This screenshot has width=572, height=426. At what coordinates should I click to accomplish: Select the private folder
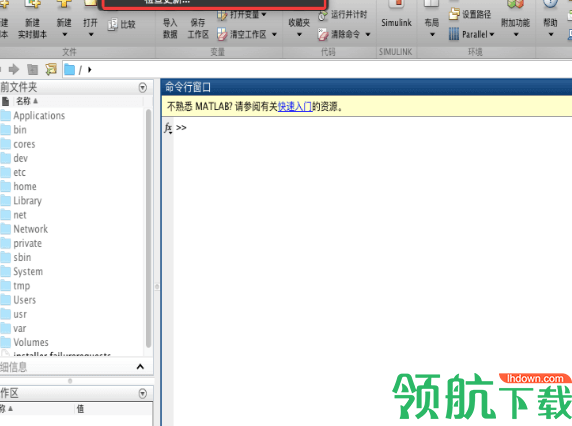(x=27, y=243)
